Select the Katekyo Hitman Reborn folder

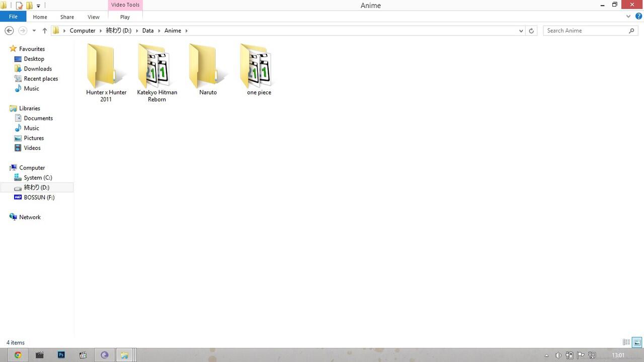(x=157, y=73)
